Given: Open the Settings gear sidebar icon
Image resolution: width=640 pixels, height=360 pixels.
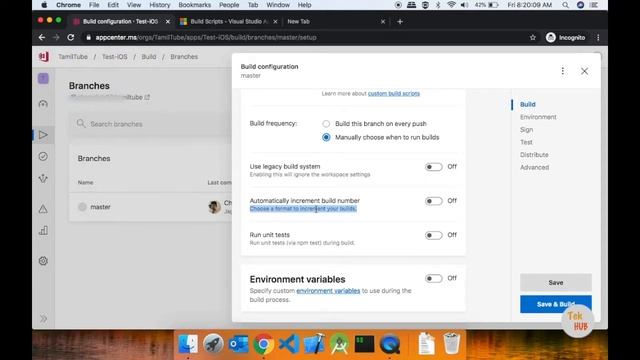Looking at the screenshot, I should (43, 261).
